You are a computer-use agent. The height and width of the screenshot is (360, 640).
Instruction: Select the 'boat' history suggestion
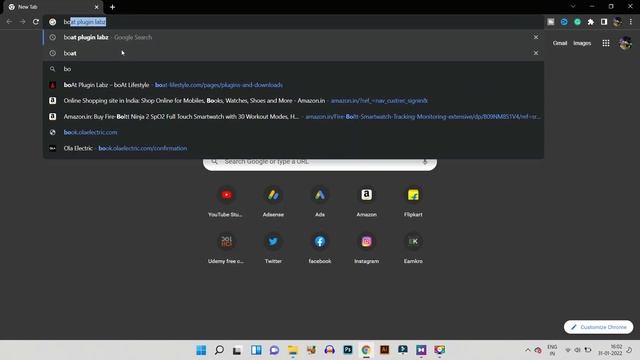coord(293,53)
